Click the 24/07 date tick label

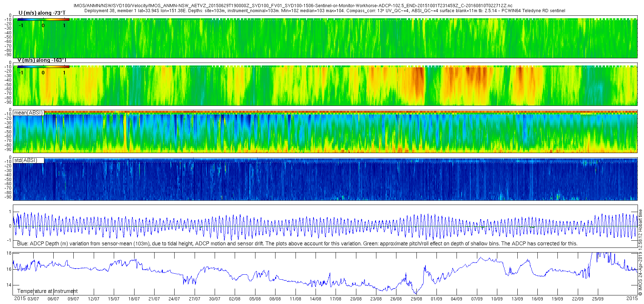click(x=174, y=299)
